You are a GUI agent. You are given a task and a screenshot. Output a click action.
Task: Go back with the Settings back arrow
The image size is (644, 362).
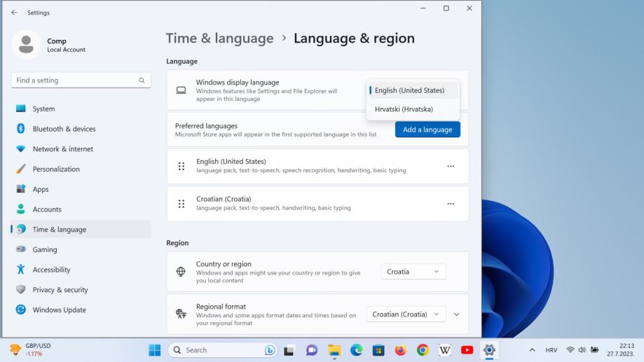click(x=15, y=13)
